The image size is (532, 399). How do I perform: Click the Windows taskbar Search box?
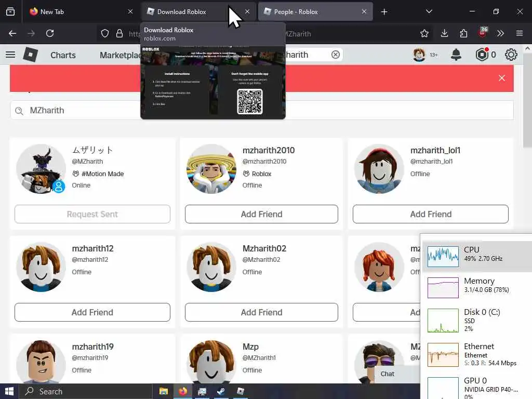[x=86, y=392]
